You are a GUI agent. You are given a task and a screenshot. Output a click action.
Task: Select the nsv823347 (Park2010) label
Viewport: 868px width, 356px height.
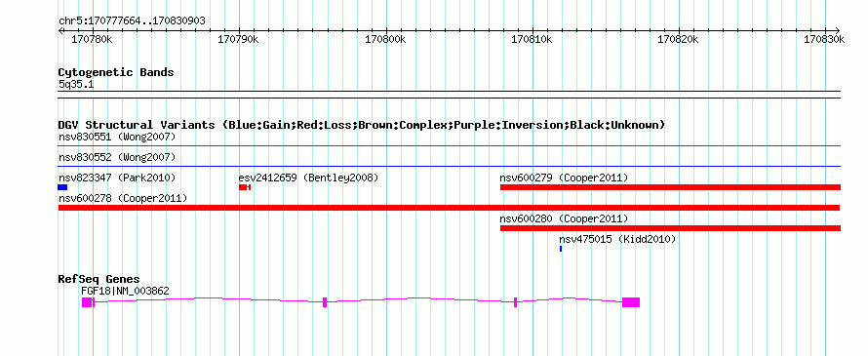pos(117,178)
